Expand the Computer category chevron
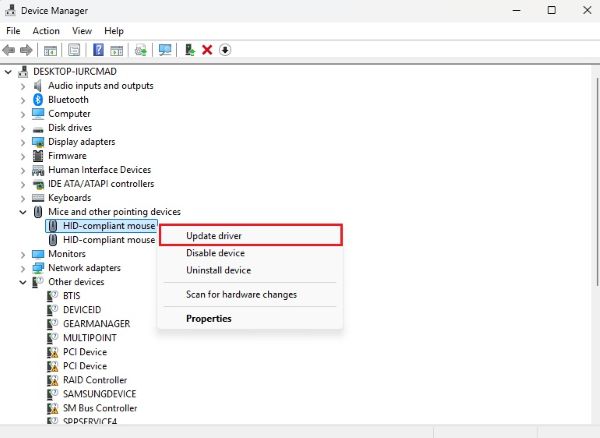The height and width of the screenshot is (438, 600). pyautogui.click(x=23, y=114)
